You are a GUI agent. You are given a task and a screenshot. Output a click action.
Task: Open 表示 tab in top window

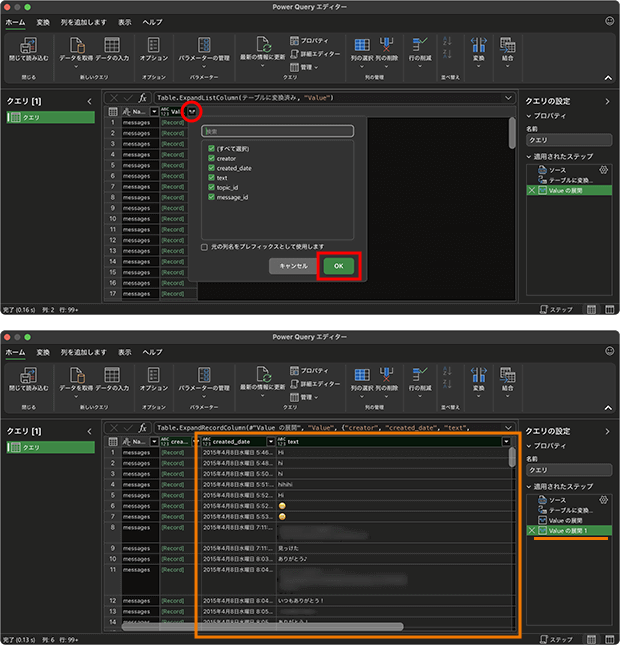coord(125,22)
